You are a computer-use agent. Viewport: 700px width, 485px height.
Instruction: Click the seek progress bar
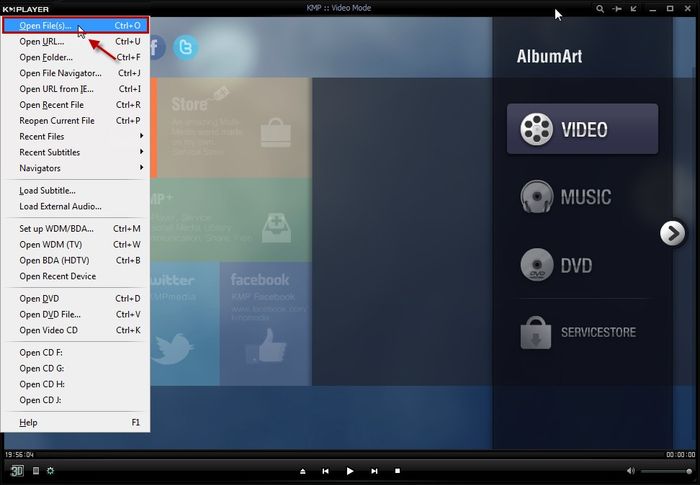pos(349,455)
